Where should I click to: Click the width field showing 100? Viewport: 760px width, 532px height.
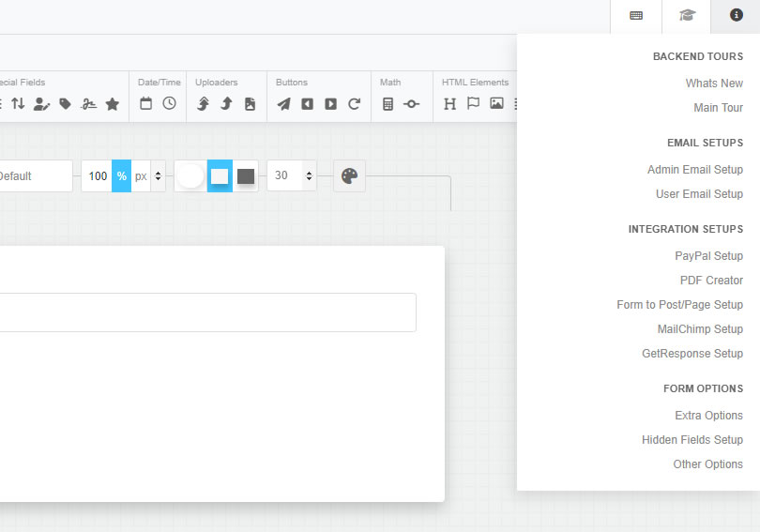point(97,175)
